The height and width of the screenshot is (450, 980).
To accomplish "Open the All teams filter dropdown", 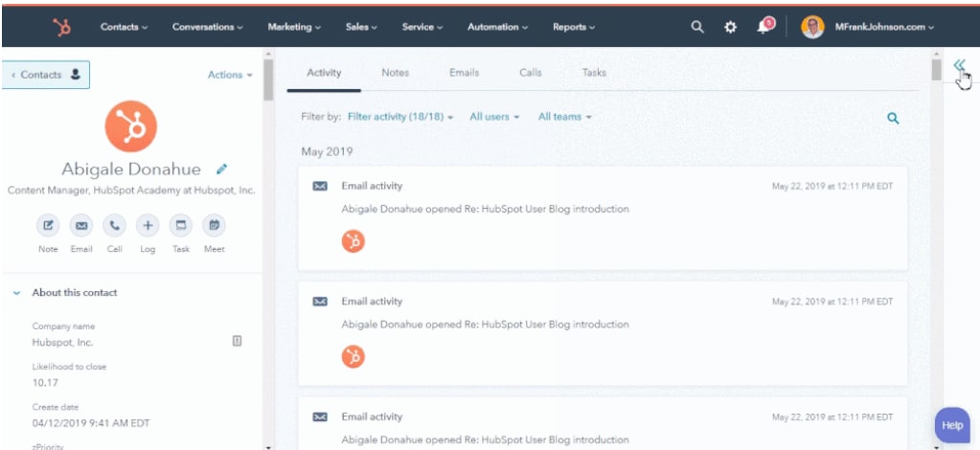I will pyautogui.click(x=565, y=117).
